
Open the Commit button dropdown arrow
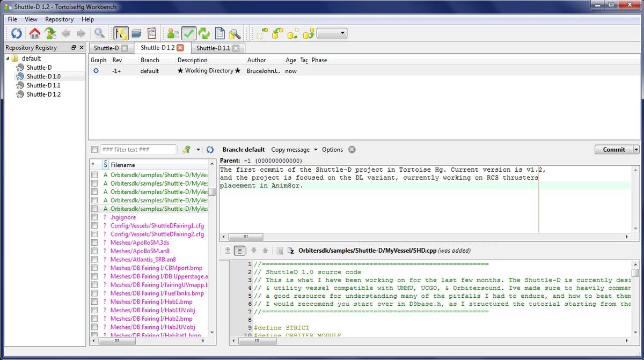pos(636,150)
